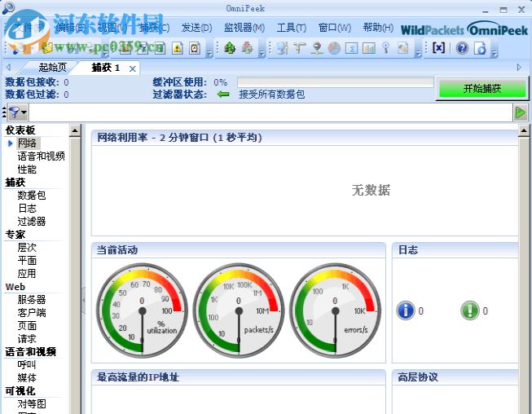Open help with blue question icon

pyautogui.click(x=462, y=48)
